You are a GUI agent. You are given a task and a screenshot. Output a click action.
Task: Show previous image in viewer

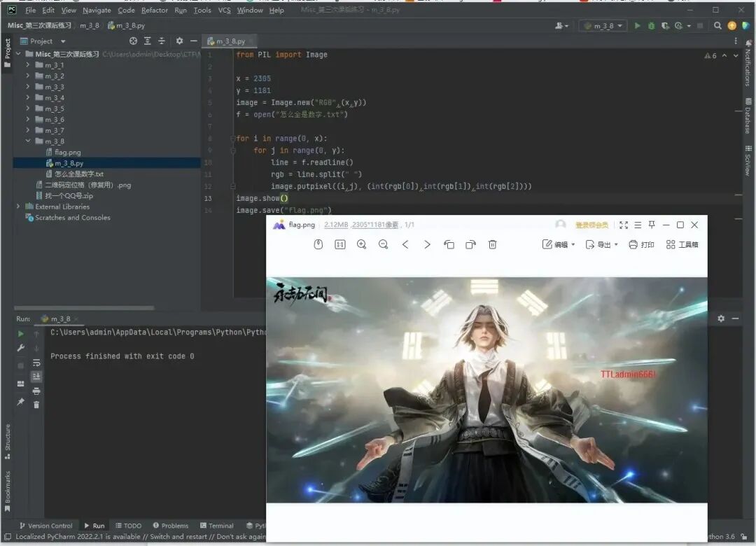(405, 244)
